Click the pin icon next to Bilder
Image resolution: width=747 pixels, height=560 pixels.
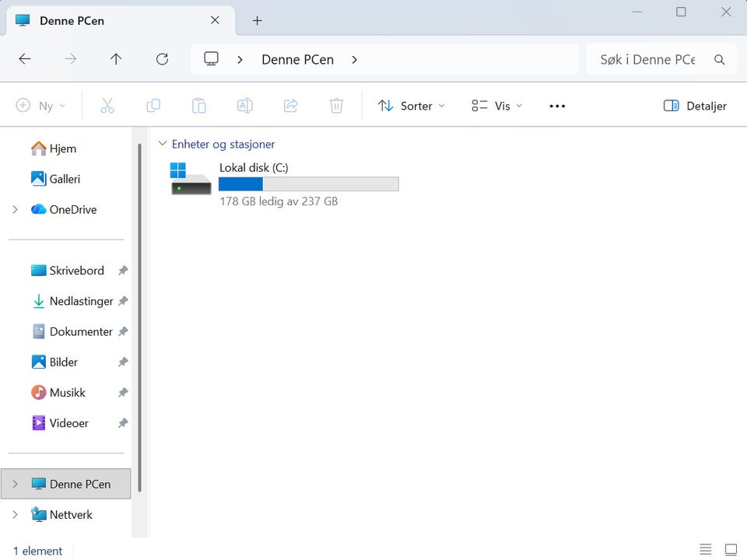[x=123, y=362]
